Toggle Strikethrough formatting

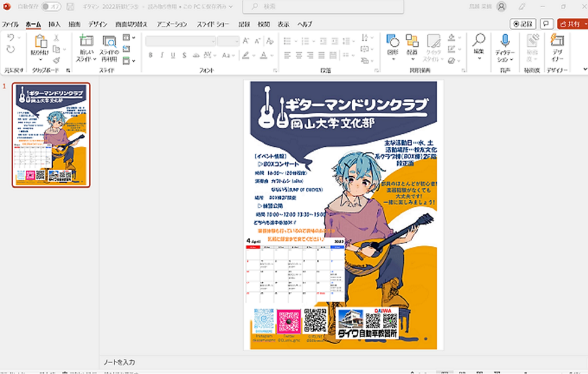pyautogui.click(x=196, y=55)
